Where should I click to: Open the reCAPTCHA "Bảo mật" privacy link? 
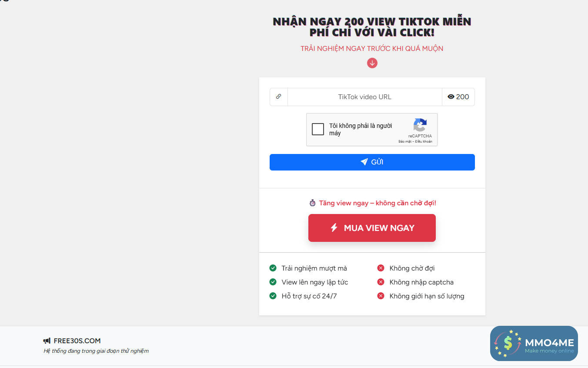[x=404, y=141]
